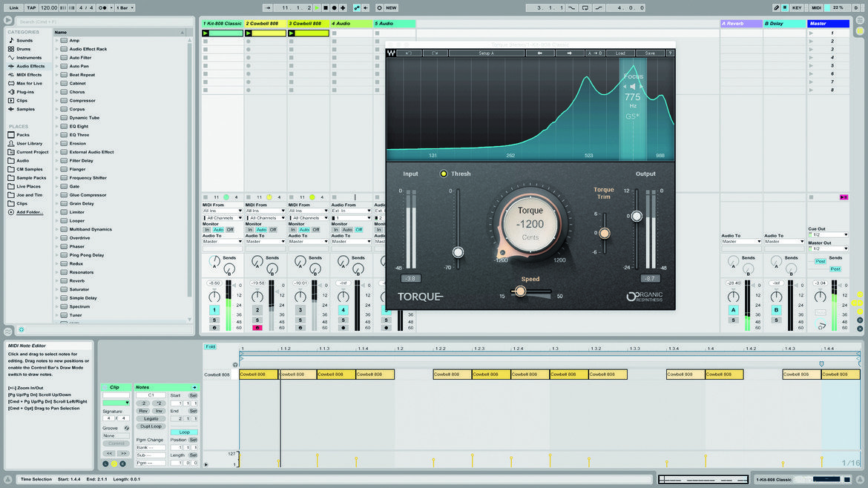Viewport: 868px width, 488px height.
Task: Open track 4 Audio From Ext. In dropdown
Action: coord(352,211)
